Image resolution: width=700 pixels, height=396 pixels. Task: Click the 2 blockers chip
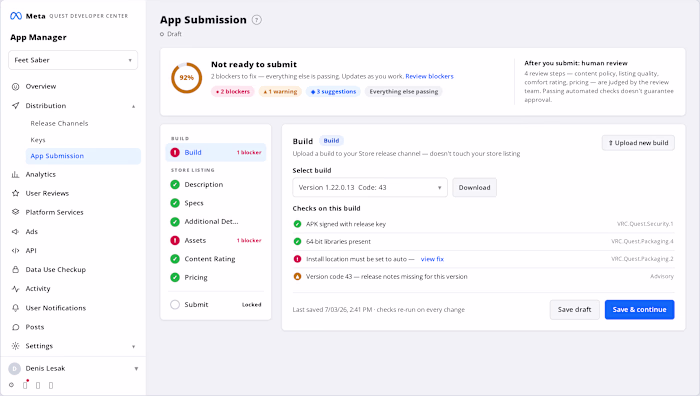point(233,92)
